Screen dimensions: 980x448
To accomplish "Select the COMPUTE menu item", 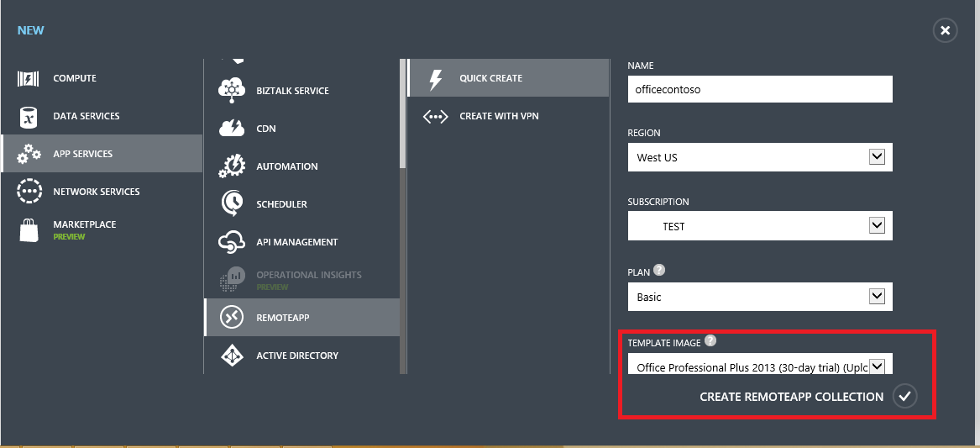I will pyautogui.click(x=102, y=78).
